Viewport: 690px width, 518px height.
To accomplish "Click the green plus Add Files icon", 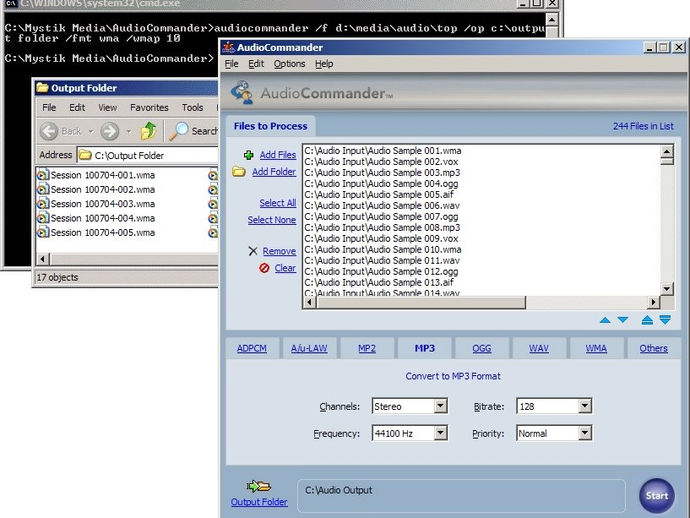I will pyautogui.click(x=249, y=155).
